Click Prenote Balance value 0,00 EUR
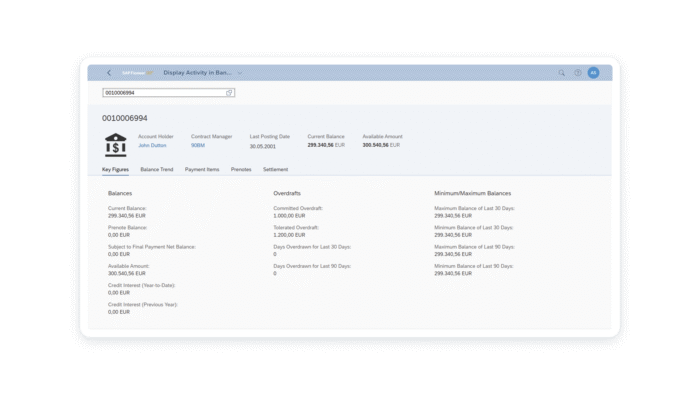700x394 pixels. [x=119, y=235]
